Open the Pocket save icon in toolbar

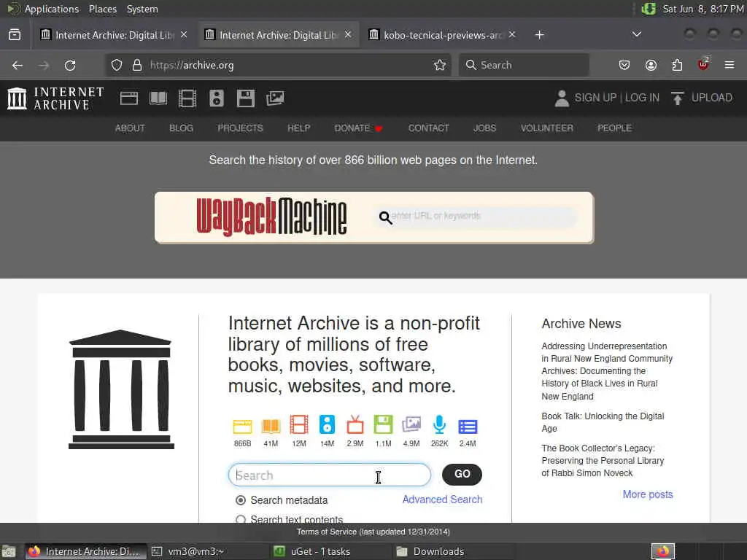pos(624,65)
